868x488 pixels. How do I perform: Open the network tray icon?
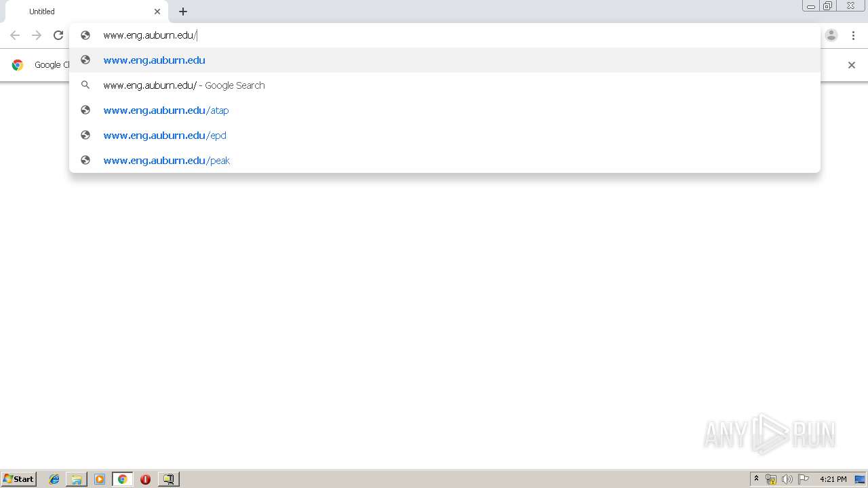click(x=771, y=479)
